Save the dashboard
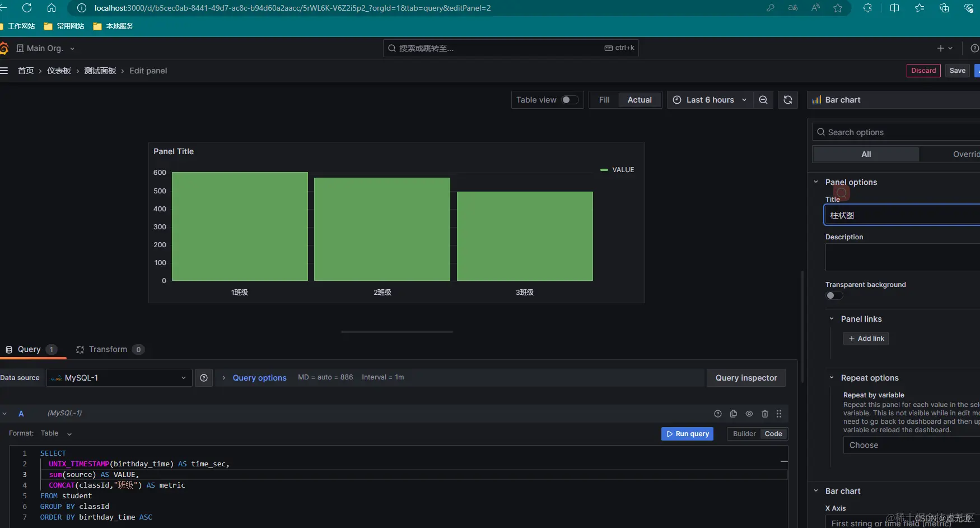 pyautogui.click(x=957, y=71)
